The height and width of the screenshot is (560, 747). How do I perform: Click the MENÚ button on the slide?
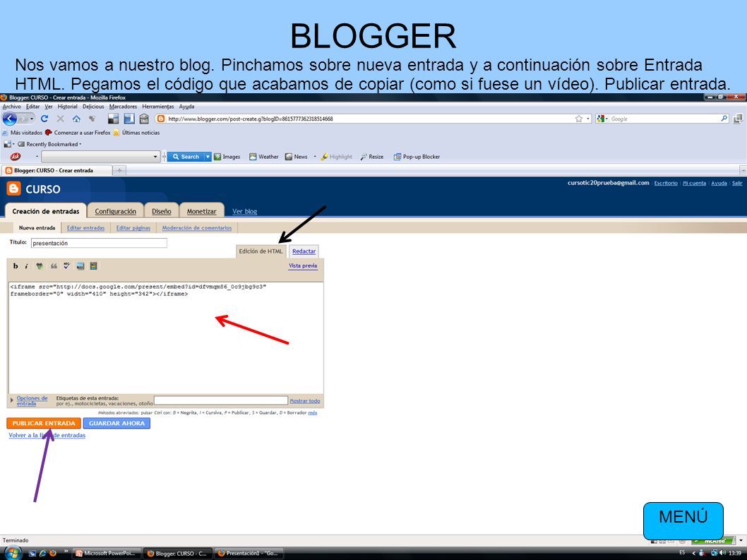(x=683, y=520)
